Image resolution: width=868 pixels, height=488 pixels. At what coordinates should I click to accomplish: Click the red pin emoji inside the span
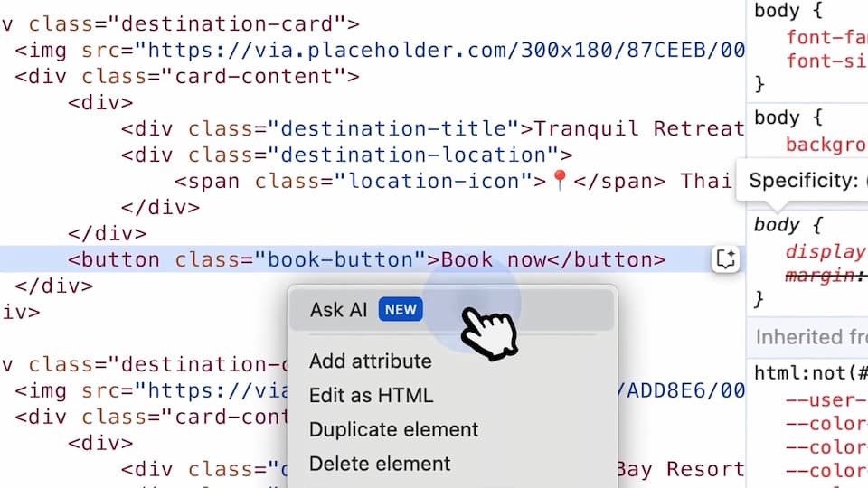[560, 182]
